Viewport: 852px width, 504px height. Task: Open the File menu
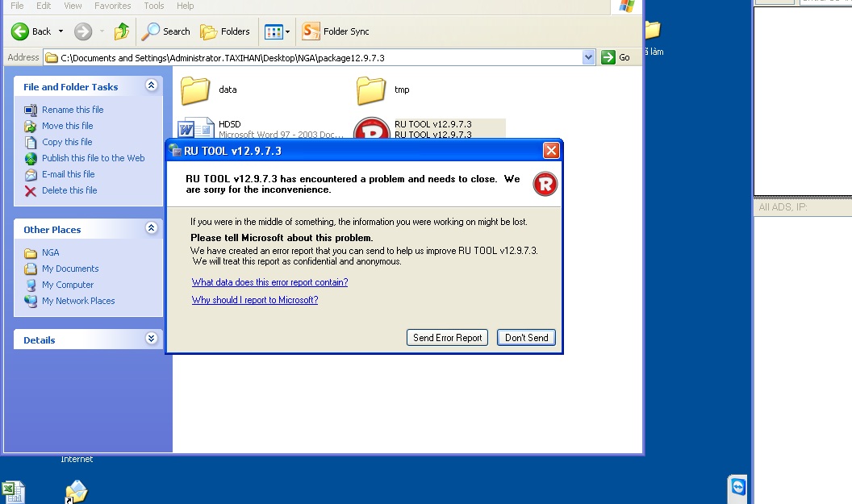[18, 6]
